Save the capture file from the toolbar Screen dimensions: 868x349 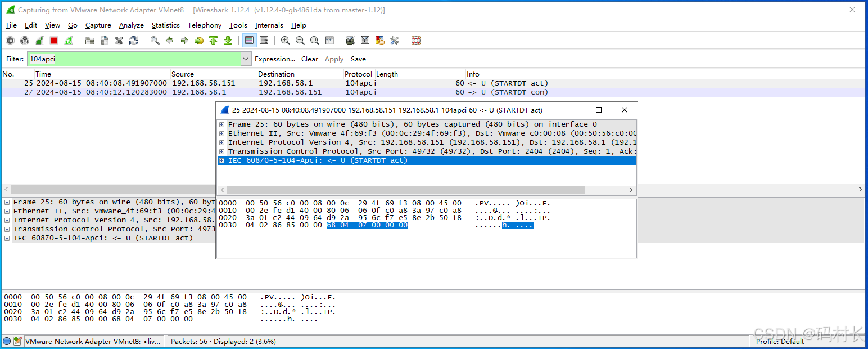coord(105,41)
